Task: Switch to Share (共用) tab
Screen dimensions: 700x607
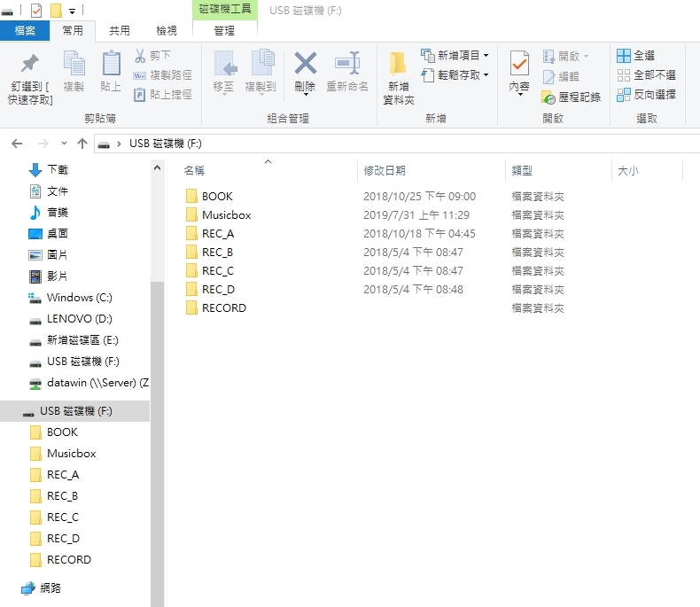Action: click(120, 31)
